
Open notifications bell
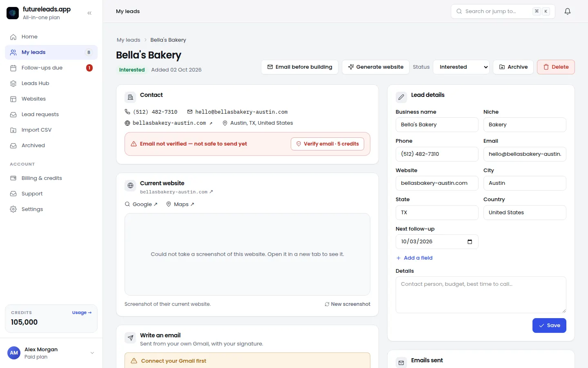(x=568, y=11)
